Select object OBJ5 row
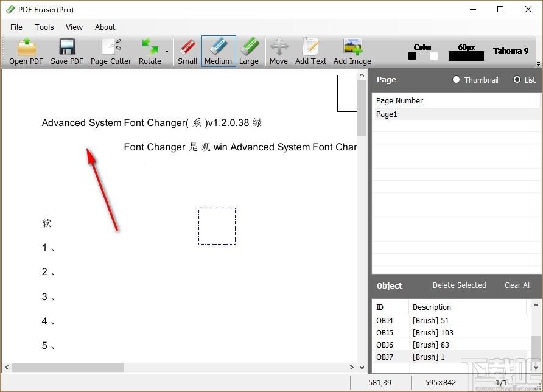The width and height of the screenshot is (543, 392). pos(452,333)
